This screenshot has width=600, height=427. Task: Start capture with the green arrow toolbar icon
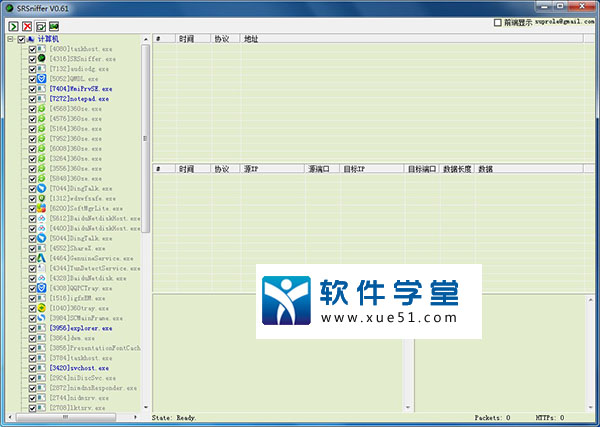click(13, 26)
